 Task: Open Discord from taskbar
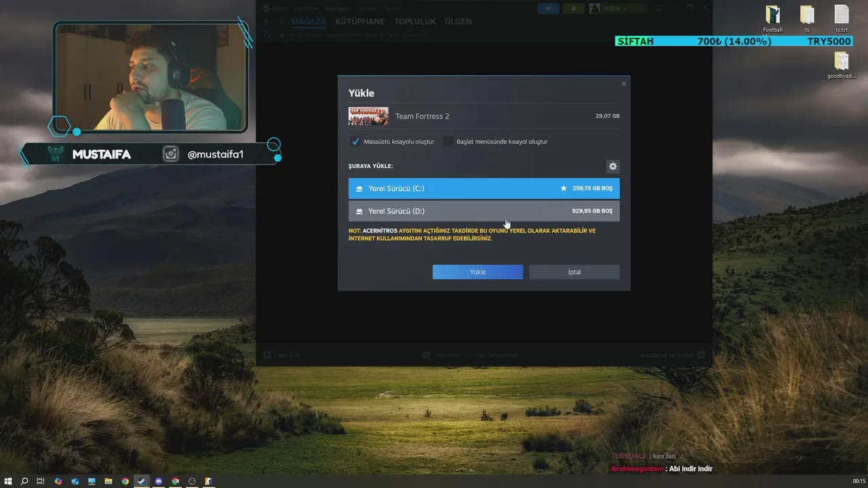(159, 481)
